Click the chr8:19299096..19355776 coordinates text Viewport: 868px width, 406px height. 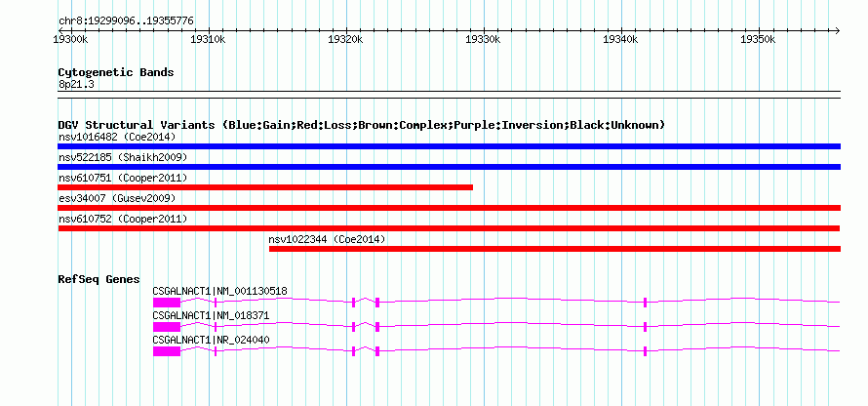126,20
